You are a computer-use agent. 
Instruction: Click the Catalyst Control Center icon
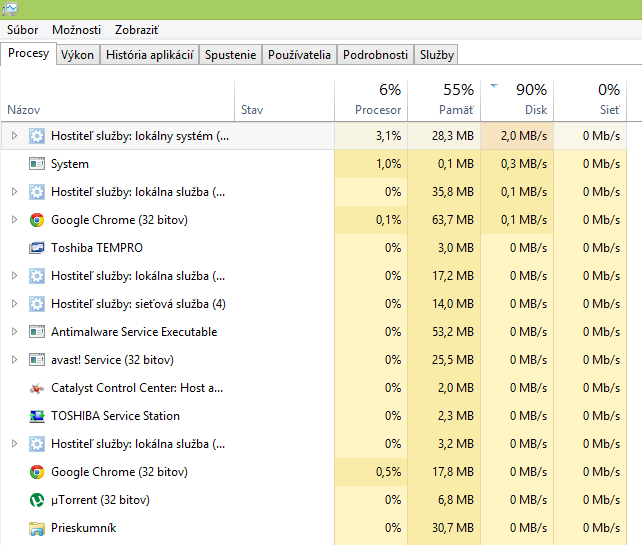[37, 388]
